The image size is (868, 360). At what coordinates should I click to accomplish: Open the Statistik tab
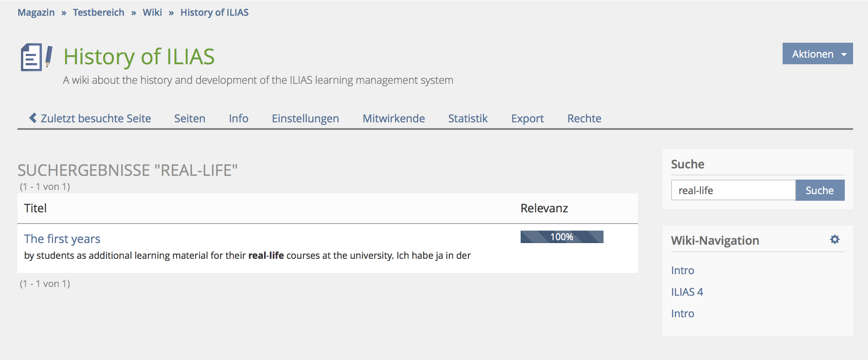(x=468, y=119)
